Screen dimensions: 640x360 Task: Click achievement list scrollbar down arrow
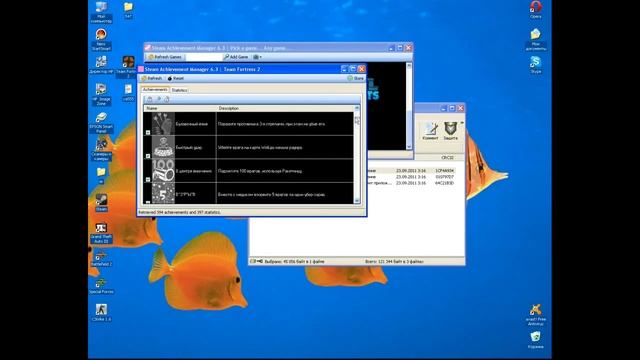pos(357,200)
